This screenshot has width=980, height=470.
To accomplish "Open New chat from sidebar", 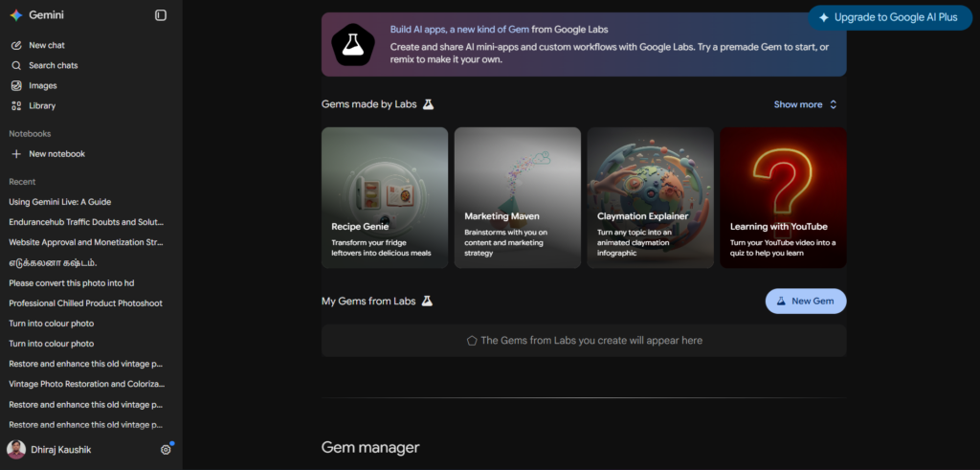I will point(91,46).
